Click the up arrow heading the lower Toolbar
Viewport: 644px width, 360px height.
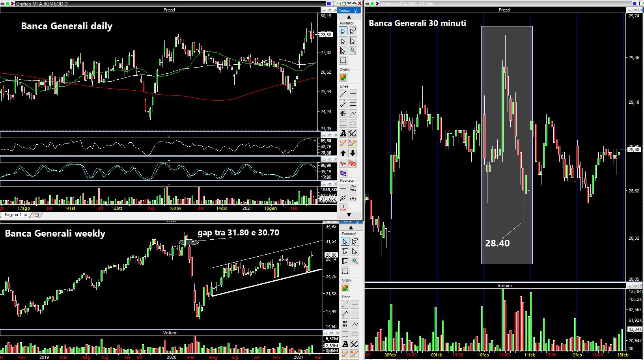tap(351, 228)
